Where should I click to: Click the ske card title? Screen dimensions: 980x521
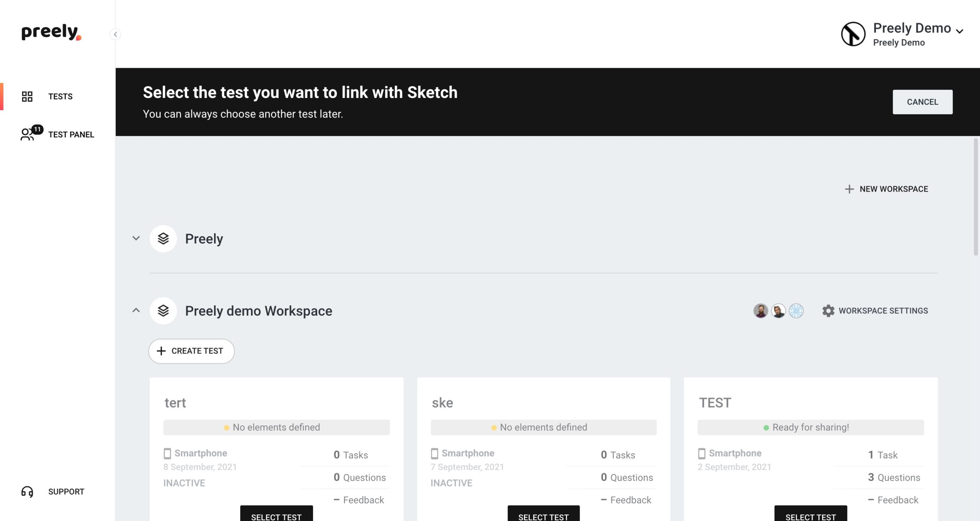pos(443,403)
